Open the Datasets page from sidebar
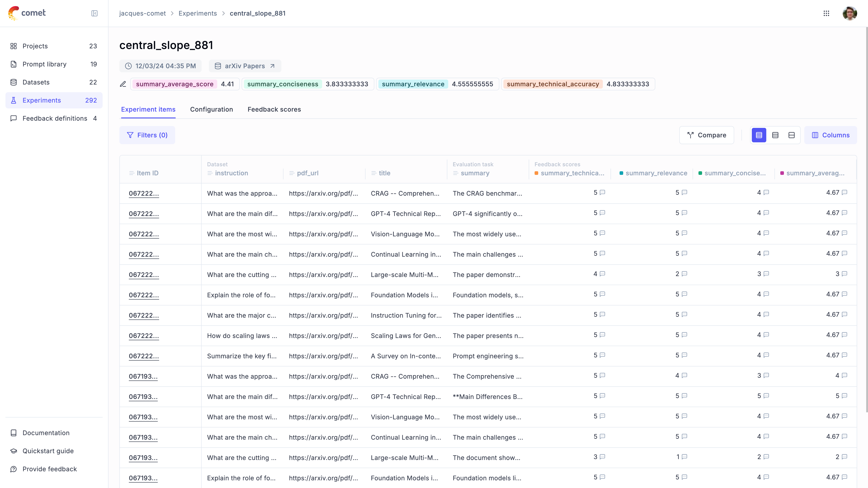868x488 pixels. 36,82
